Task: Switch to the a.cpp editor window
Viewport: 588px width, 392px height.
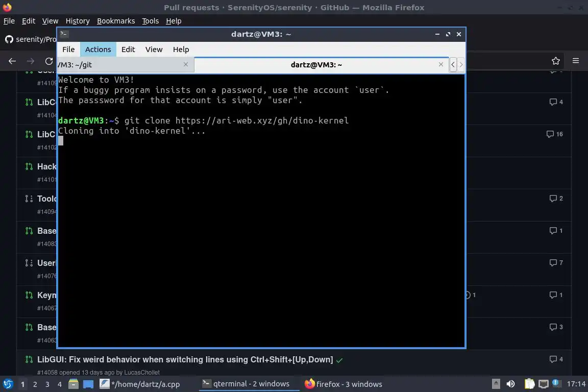Action: [141, 384]
